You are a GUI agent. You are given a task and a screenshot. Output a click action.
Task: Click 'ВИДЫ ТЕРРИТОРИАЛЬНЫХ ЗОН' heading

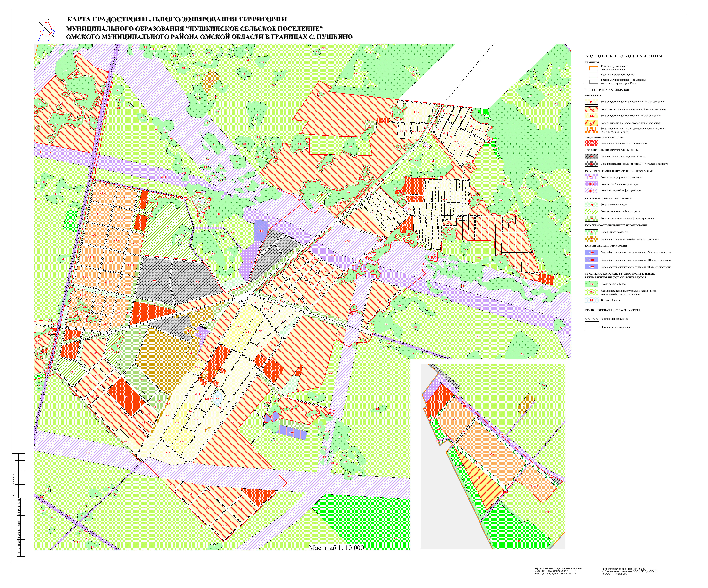tap(607, 90)
